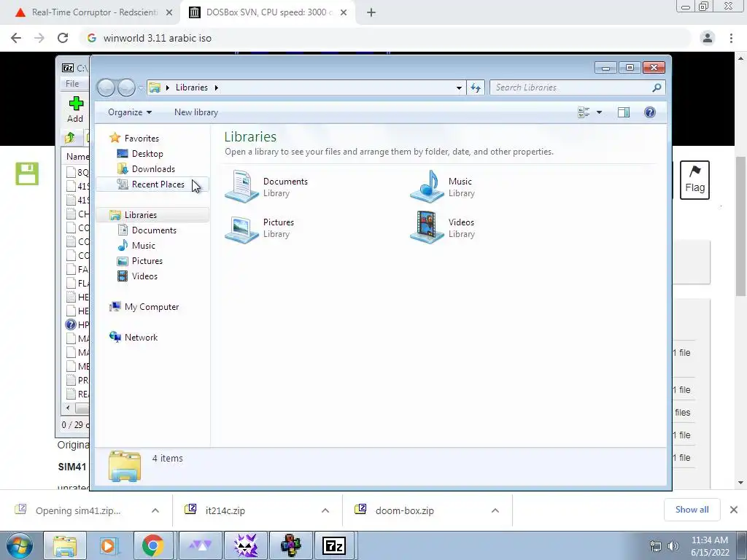Open the Organize dropdown menu
Screen dimensions: 747x560
tap(130, 112)
